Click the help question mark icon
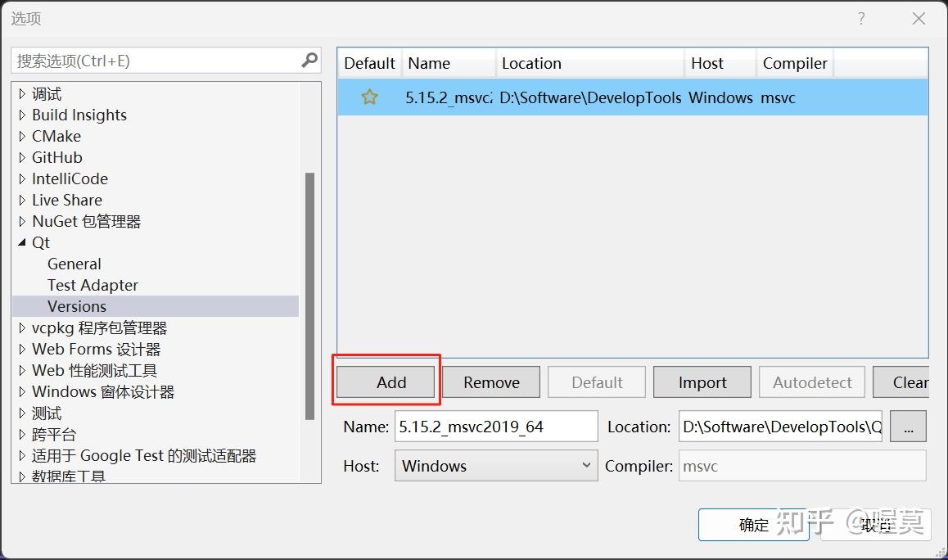 point(861,18)
